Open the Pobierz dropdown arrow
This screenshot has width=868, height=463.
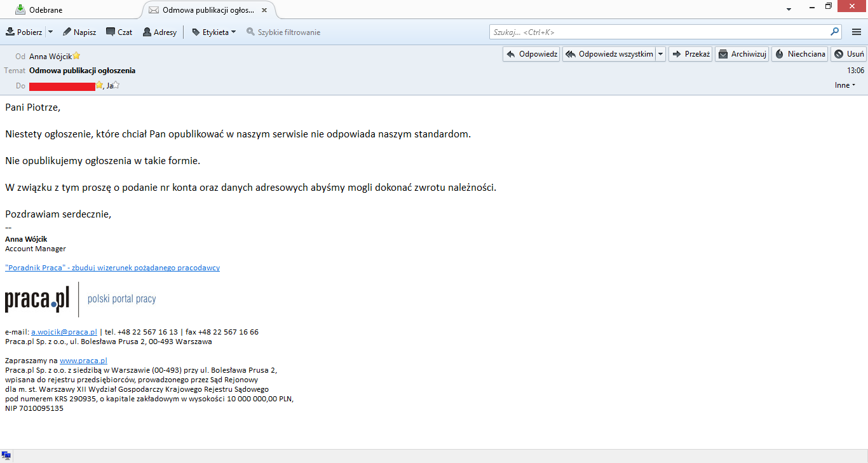pyautogui.click(x=50, y=32)
